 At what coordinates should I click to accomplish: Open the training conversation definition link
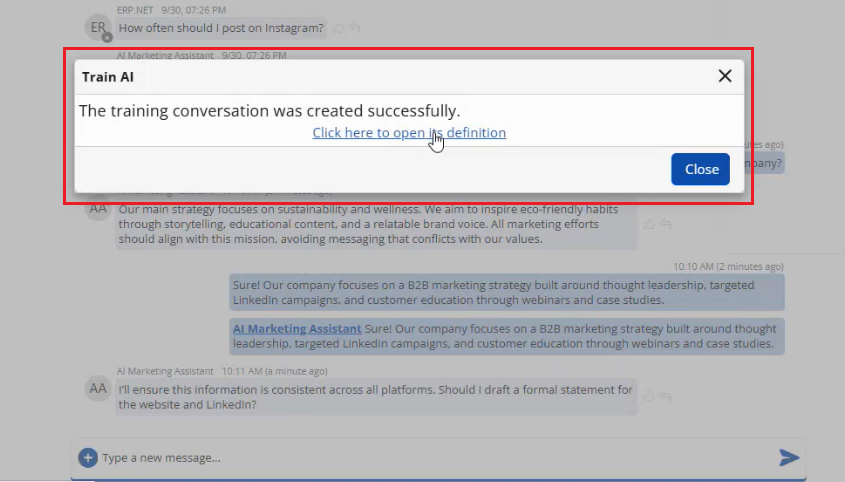409,132
